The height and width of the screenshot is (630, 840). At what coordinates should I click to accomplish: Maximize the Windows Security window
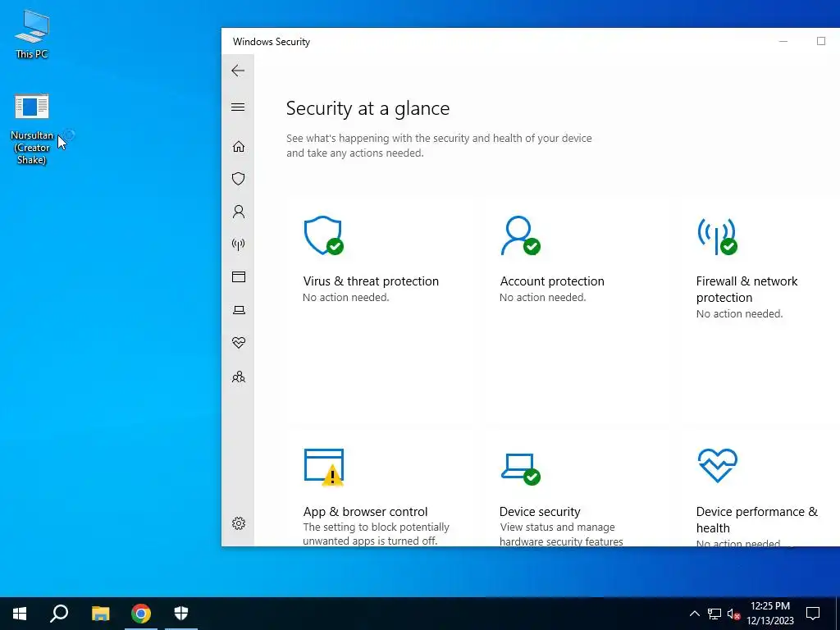coord(820,41)
